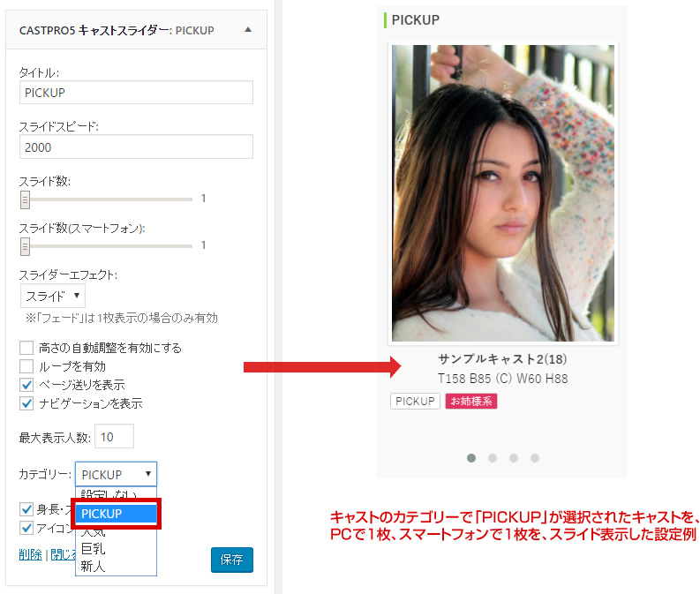Select the third slider pagination dot

click(514, 458)
